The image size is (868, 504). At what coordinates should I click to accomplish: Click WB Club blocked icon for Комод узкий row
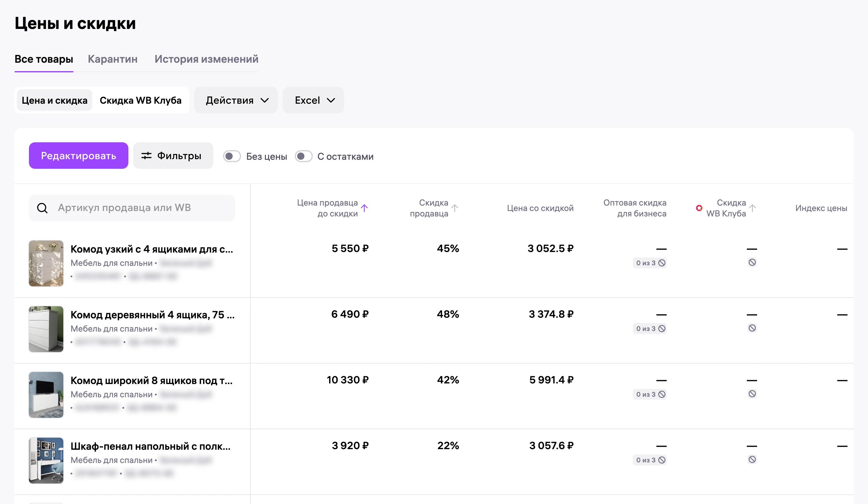pos(752,263)
